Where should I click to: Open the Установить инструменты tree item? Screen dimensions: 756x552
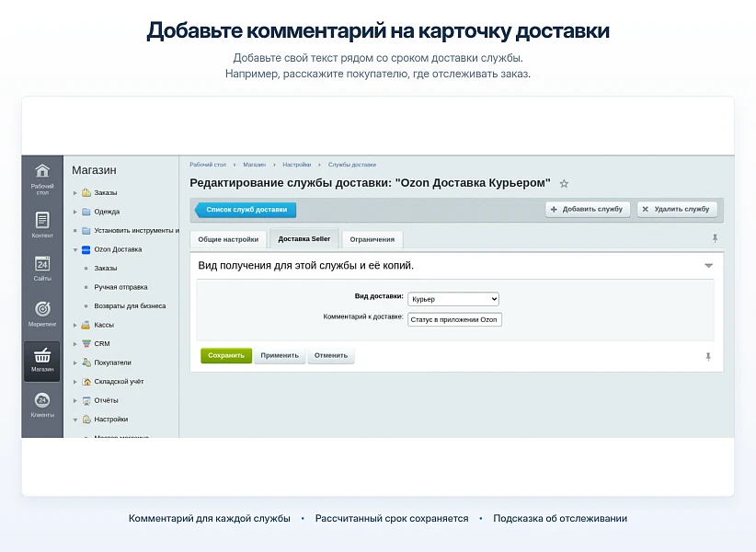tap(136, 230)
